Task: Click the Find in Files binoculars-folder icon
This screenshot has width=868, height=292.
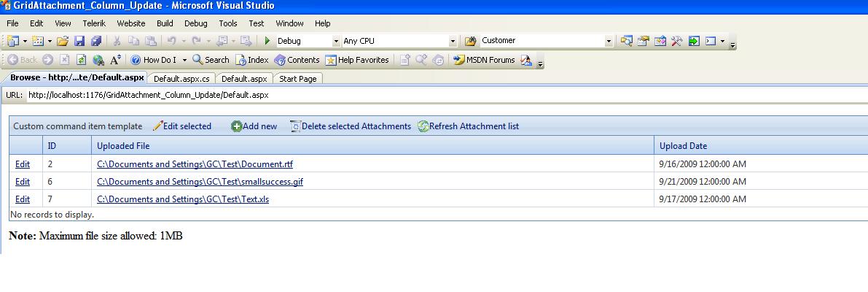Action: (x=470, y=41)
